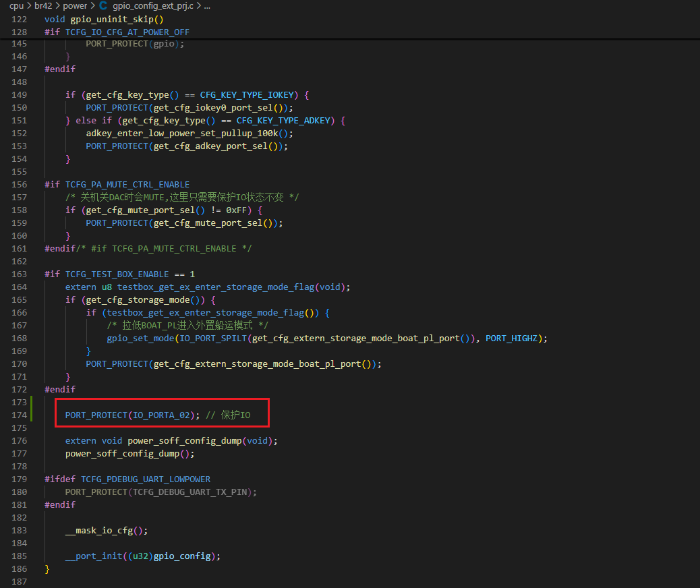Image resolution: width=700 pixels, height=588 pixels.
Task: Click power_soff_config_dump call on line 177
Action: coord(122,454)
